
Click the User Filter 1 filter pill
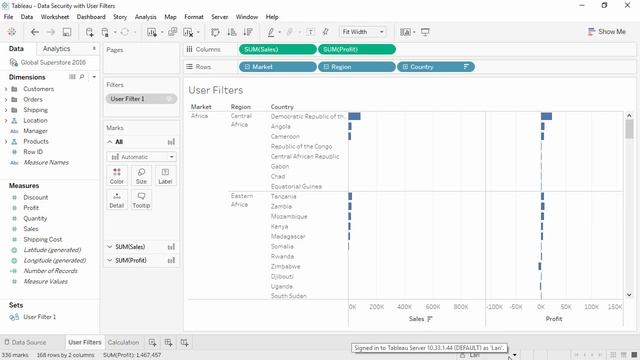pyautogui.click(x=141, y=99)
